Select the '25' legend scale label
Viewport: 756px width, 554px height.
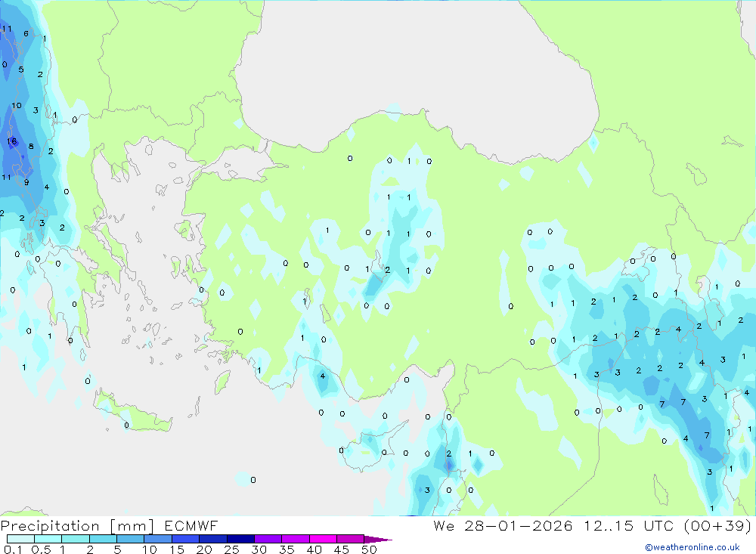[x=231, y=549]
